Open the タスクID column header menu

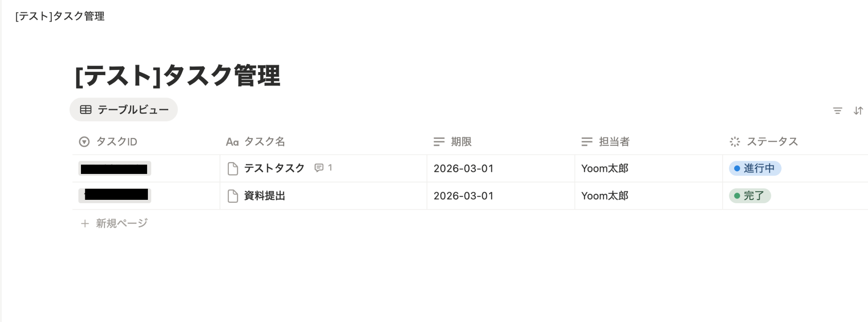click(x=117, y=142)
